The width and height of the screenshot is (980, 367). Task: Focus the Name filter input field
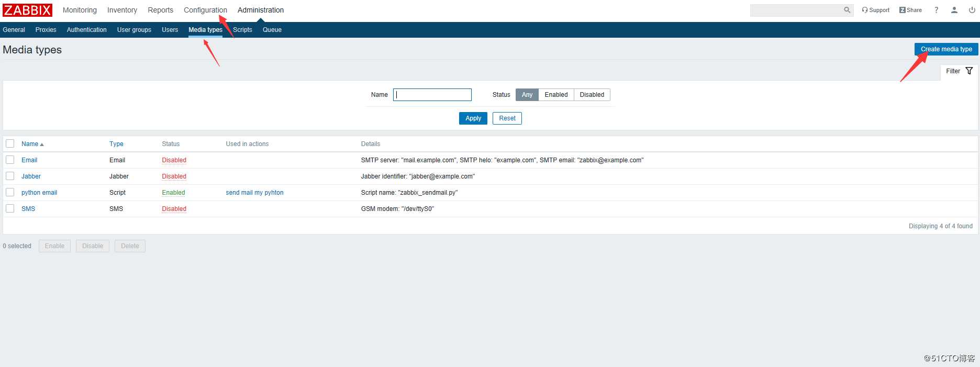pos(432,95)
